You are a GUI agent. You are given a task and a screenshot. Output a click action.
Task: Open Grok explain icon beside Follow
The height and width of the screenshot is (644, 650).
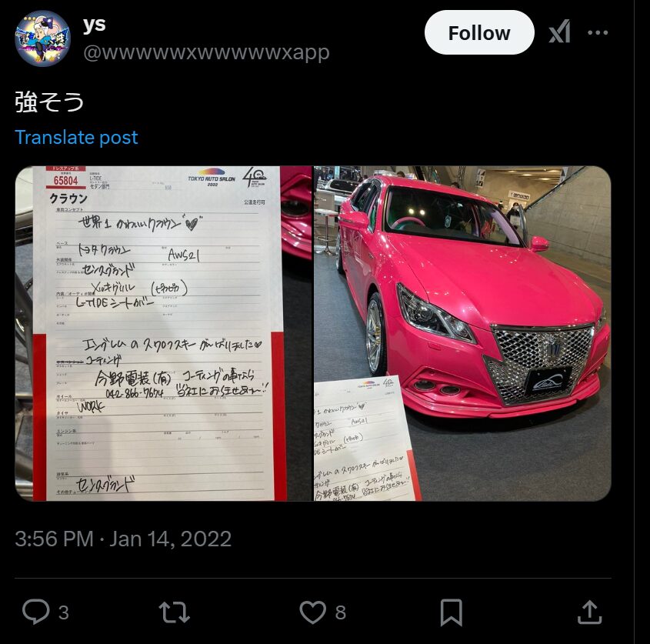tap(560, 32)
